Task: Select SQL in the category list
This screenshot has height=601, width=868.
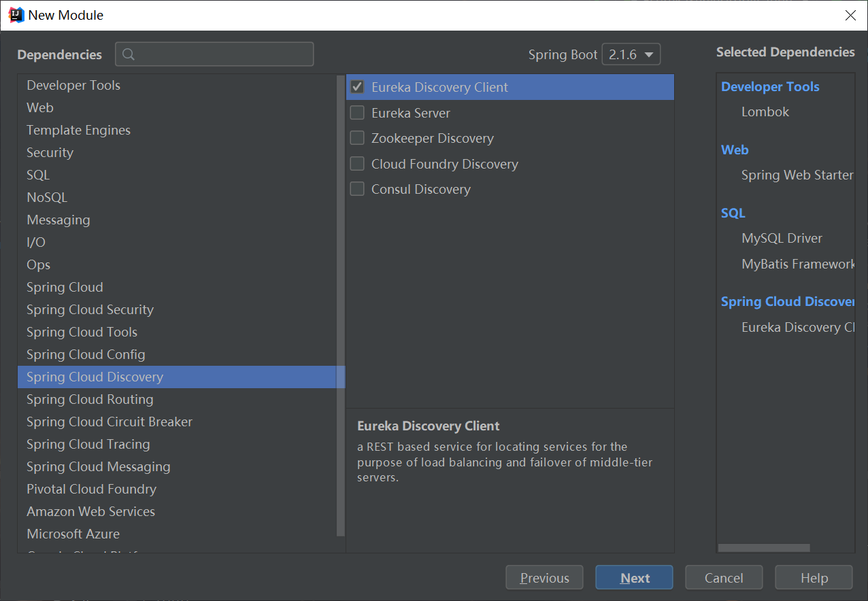Action: point(177,175)
